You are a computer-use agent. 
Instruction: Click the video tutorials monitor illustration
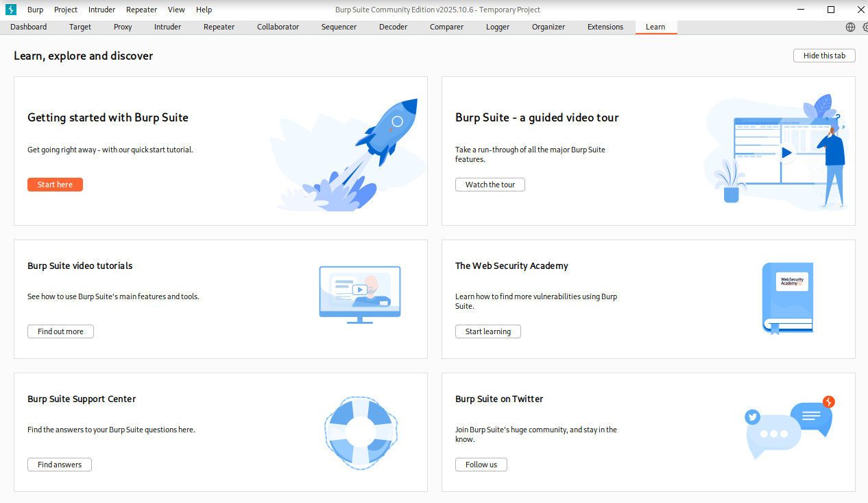(360, 295)
